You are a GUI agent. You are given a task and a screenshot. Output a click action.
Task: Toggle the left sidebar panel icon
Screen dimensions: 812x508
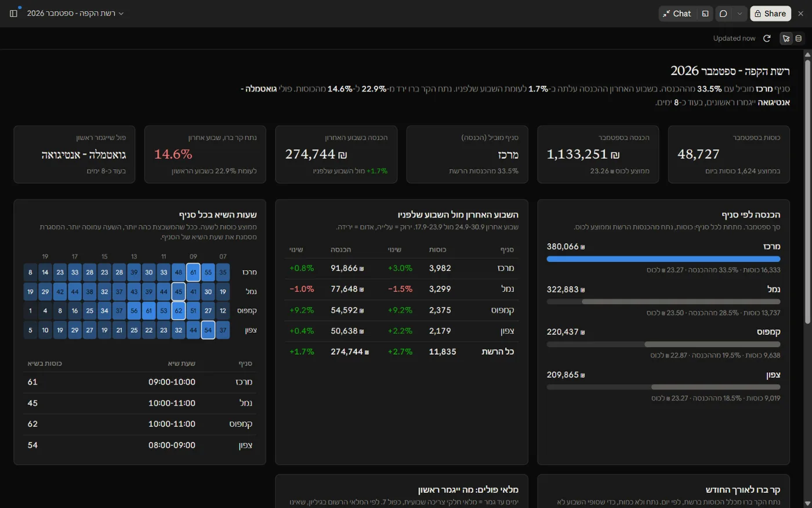pos(13,13)
